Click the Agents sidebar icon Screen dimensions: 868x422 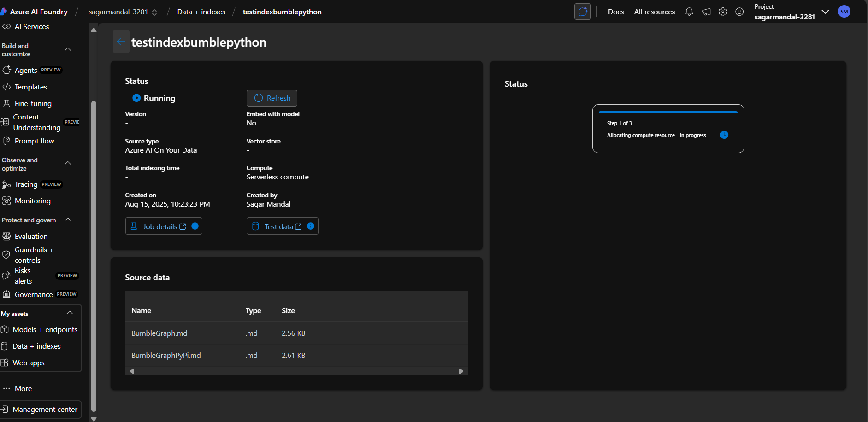point(6,70)
